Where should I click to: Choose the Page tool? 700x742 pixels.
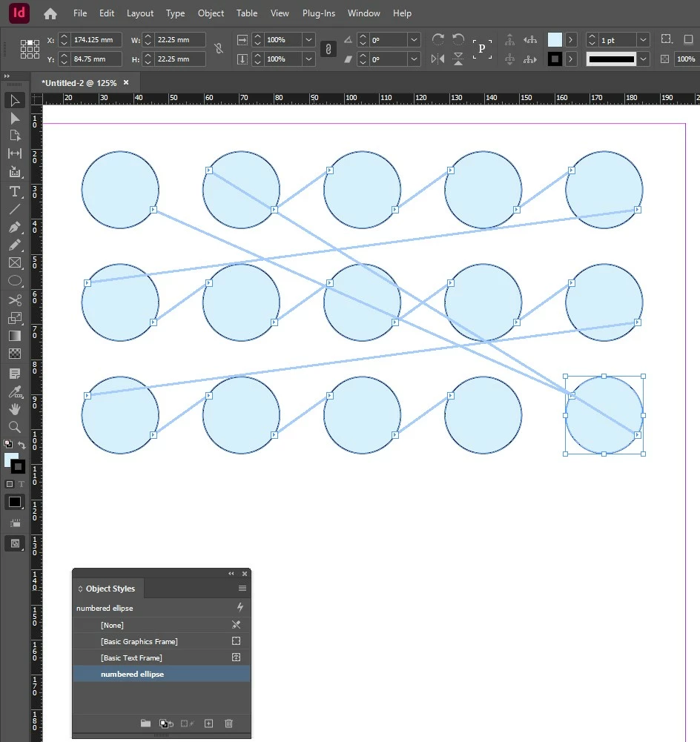[x=15, y=136]
